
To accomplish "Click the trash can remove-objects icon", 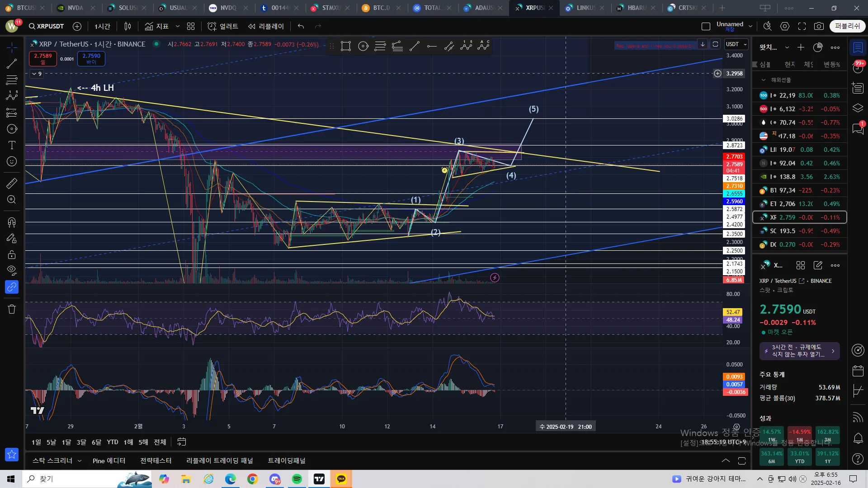I will [x=12, y=309].
